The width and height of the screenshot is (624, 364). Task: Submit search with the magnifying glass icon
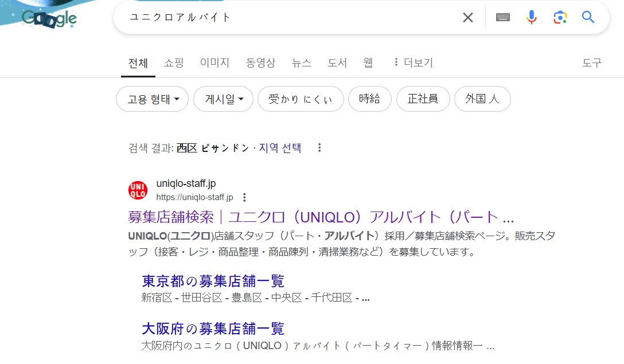(x=588, y=17)
